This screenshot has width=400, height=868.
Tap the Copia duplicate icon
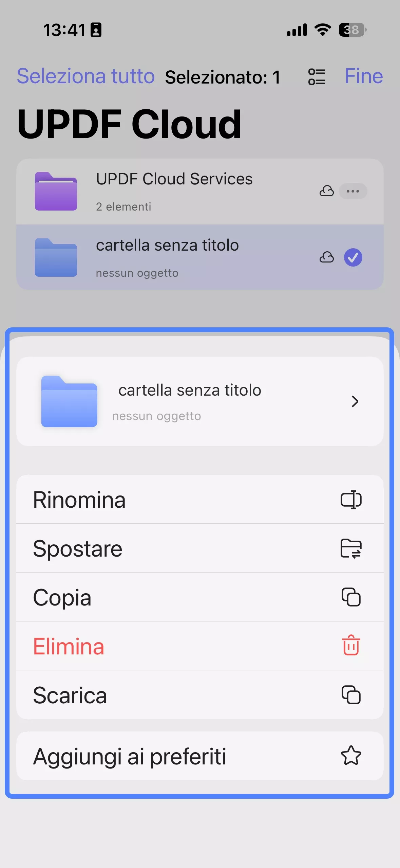click(351, 597)
